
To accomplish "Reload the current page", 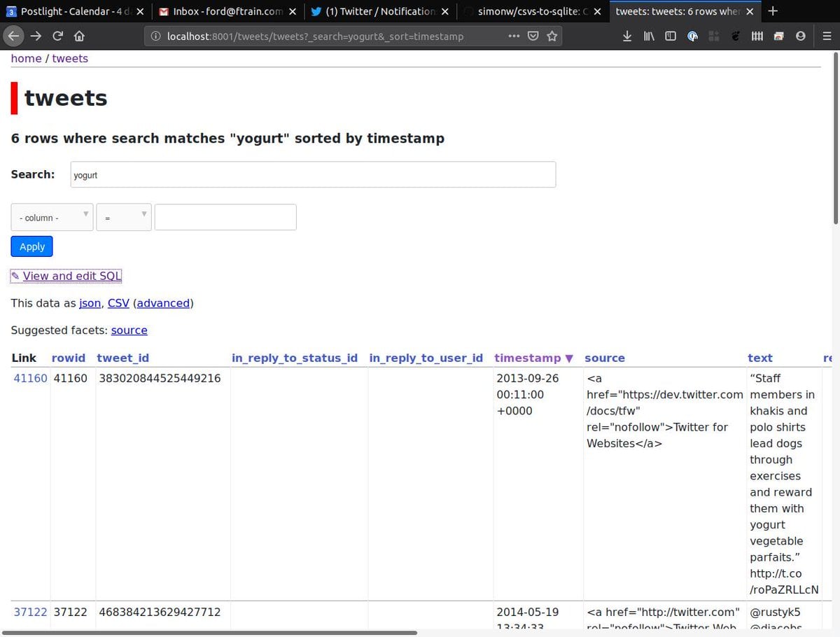I will (x=58, y=36).
